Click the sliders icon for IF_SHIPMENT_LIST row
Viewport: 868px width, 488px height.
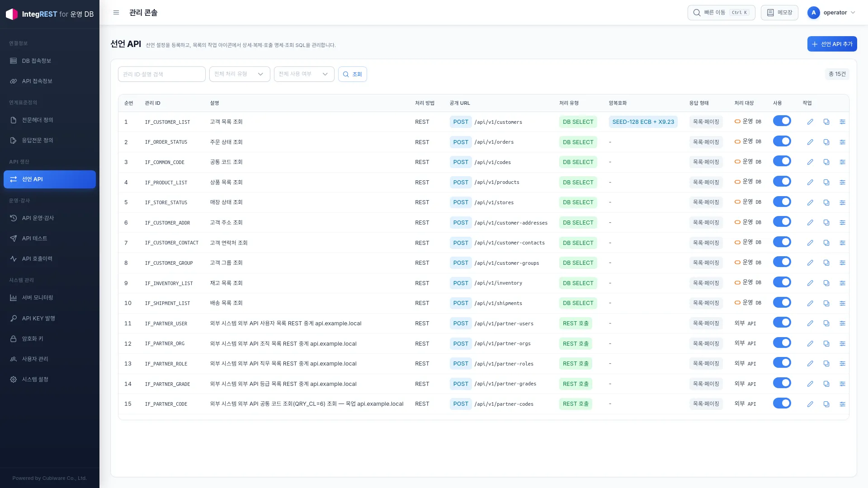click(842, 303)
